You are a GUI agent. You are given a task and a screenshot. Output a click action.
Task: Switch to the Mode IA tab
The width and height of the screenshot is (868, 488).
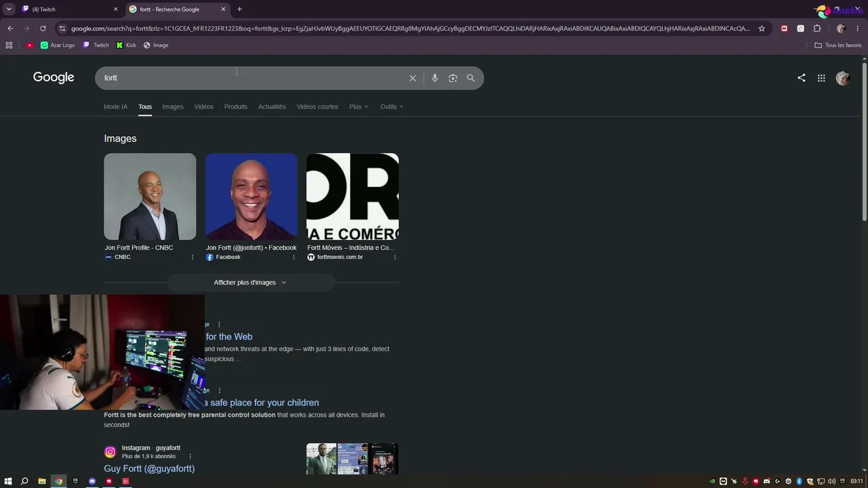[x=115, y=107]
